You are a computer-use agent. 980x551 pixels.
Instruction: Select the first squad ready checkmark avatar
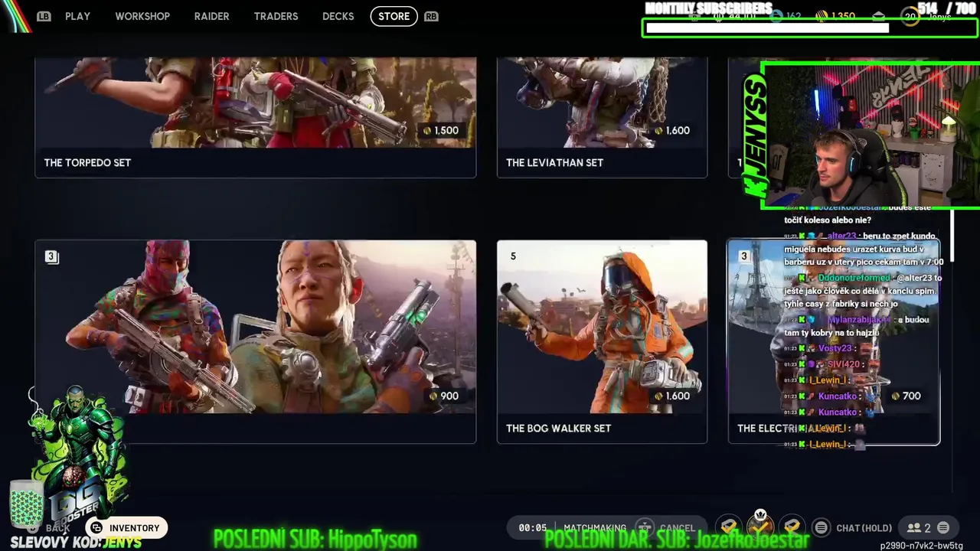pyautogui.click(x=730, y=527)
